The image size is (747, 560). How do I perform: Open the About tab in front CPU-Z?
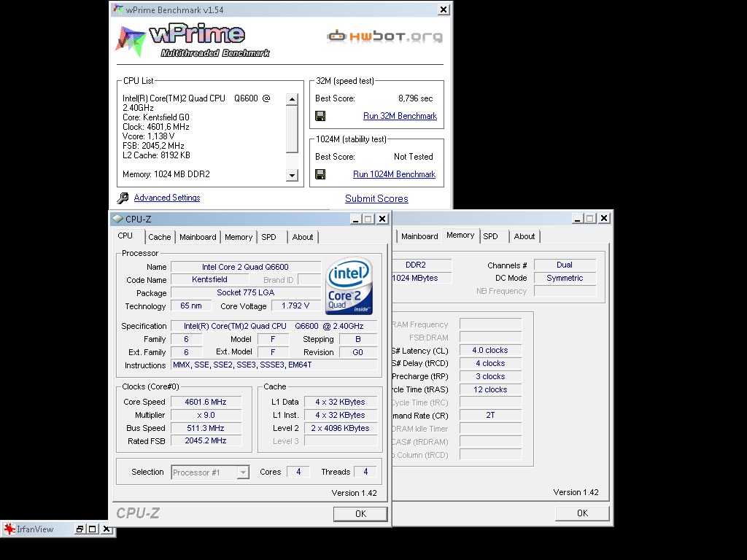point(303,237)
